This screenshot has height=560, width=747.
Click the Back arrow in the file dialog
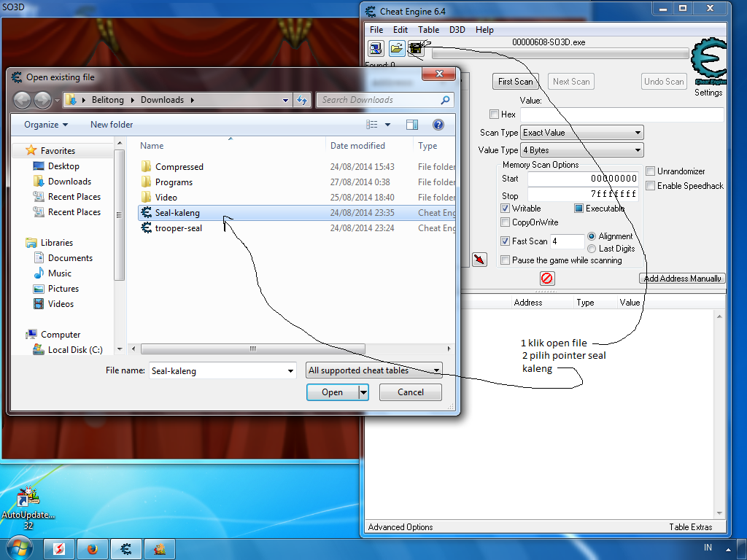click(22, 100)
